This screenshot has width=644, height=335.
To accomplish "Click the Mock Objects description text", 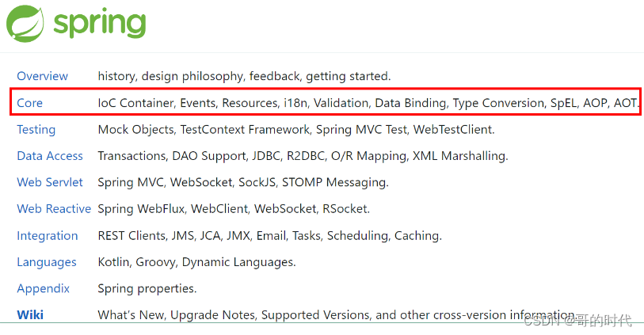I will [x=295, y=129].
